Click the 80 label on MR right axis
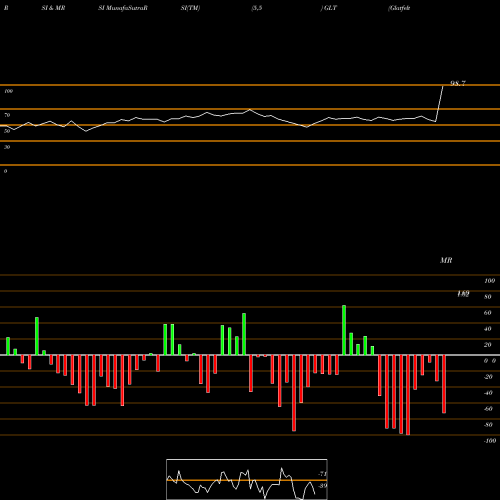 click(488, 297)
